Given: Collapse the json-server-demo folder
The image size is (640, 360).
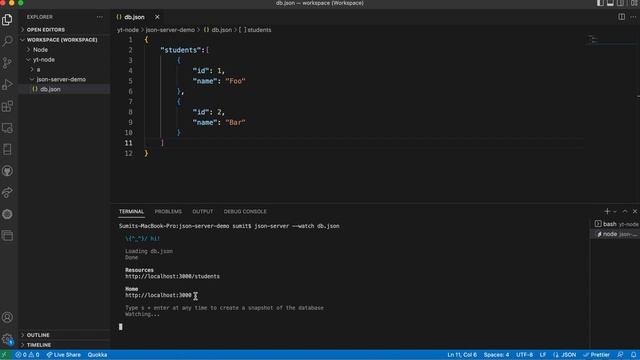Looking at the screenshot, I should 64,79.
